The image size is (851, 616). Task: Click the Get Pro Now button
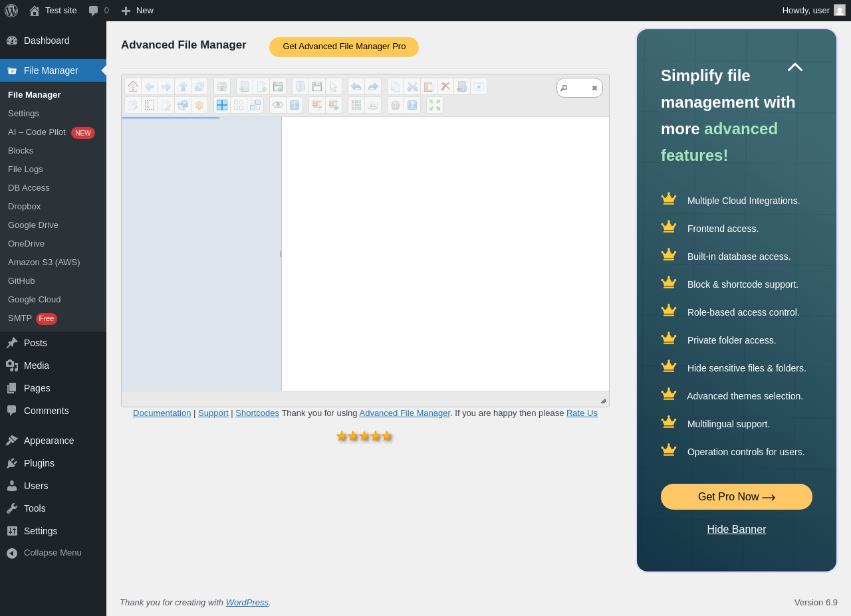737,497
